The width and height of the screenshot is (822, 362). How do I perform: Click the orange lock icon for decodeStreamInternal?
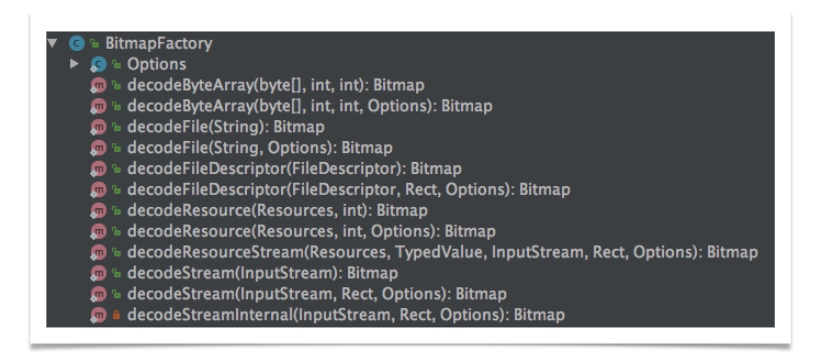[x=116, y=315]
